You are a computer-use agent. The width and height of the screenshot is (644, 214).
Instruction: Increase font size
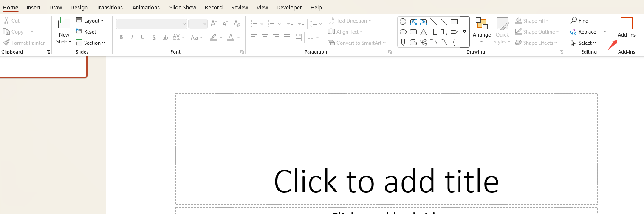click(214, 24)
